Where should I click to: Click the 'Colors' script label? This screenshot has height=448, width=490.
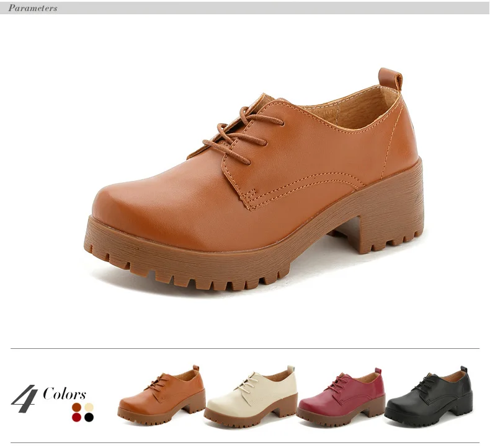click(65, 393)
